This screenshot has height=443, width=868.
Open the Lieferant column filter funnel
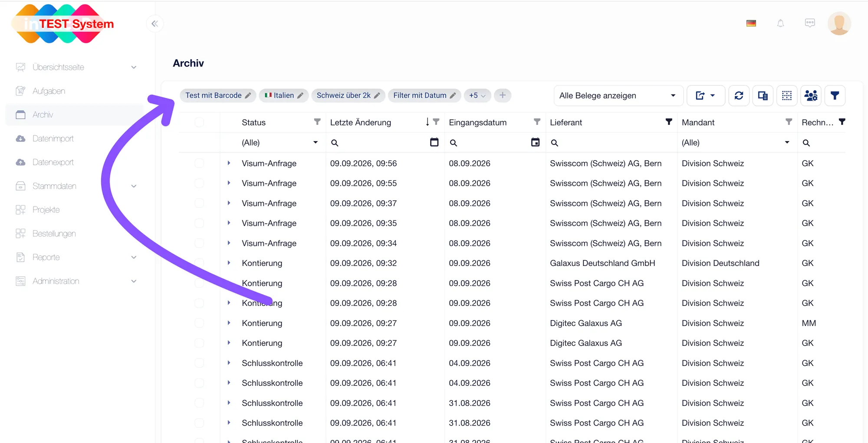click(x=669, y=122)
